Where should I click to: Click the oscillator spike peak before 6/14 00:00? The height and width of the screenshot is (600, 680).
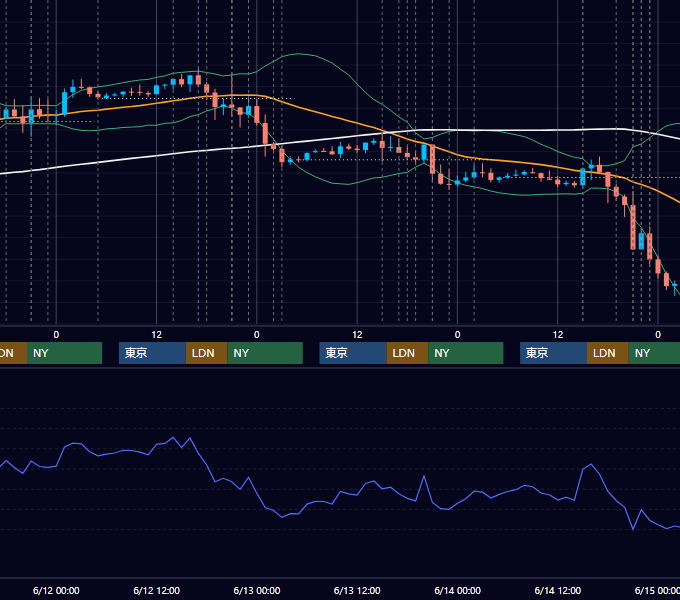424,476
